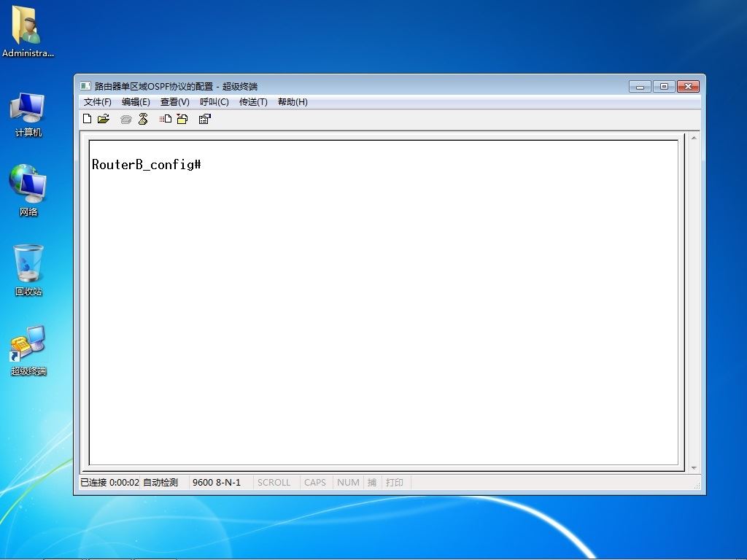747x560 pixels.
Task: Open the 查看(V) menu
Action: tap(175, 102)
